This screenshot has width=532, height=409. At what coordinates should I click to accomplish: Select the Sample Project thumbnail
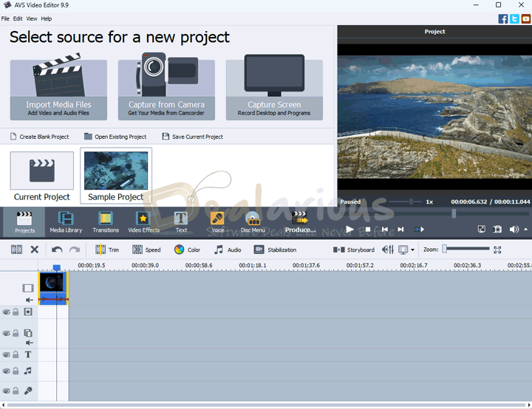116,176
